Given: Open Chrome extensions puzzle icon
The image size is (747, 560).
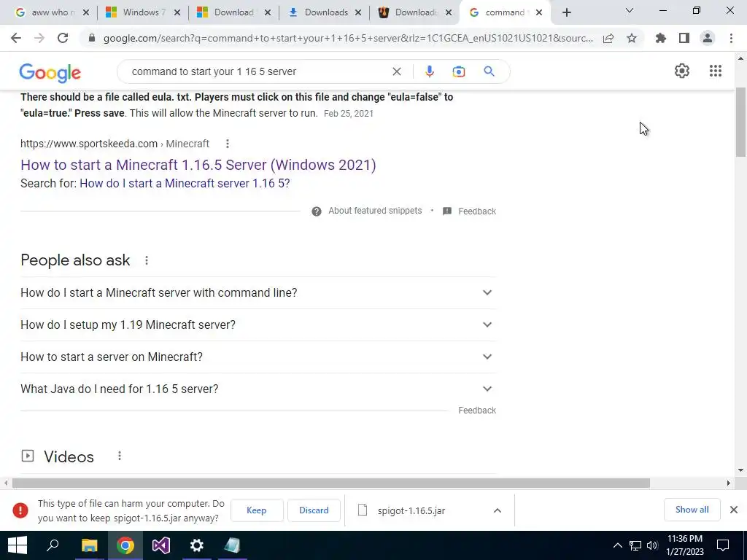Looking at the screenshot, I should pyautogui.click(x=661, y=38).
